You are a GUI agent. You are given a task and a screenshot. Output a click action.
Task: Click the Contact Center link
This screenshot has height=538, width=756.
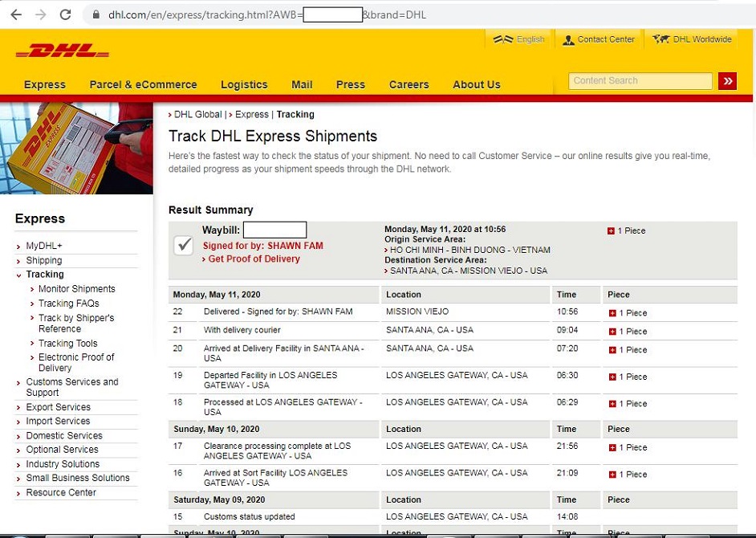tap(606, 39)
